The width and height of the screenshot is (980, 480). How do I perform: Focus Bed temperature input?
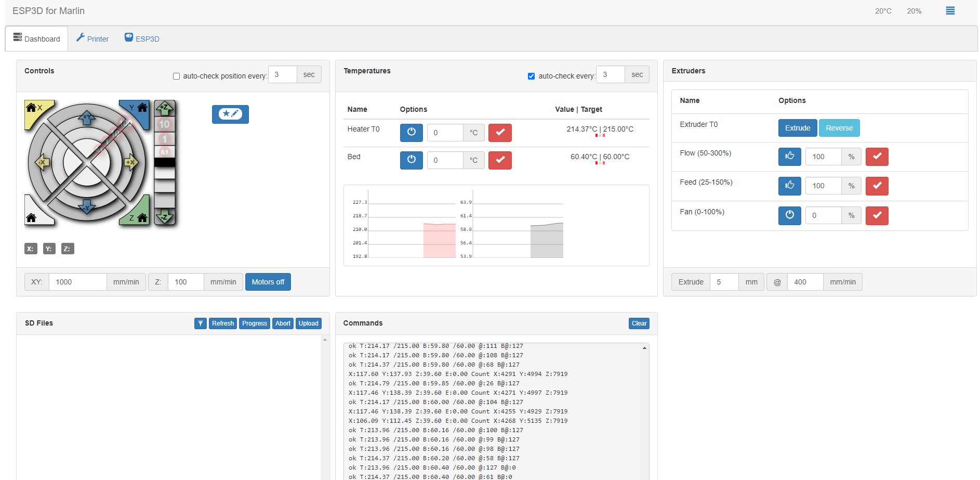coord(445,160)
